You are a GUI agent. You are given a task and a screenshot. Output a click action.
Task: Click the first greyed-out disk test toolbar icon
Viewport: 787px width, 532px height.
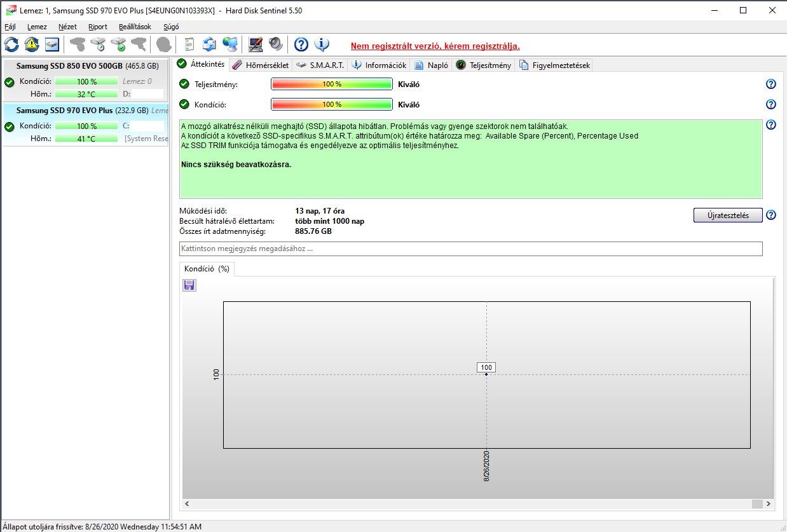click(x=78, y=44)
